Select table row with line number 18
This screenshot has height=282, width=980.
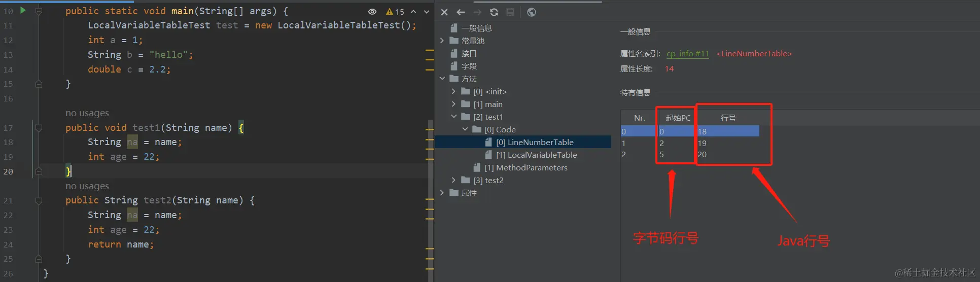click(690, 131)
